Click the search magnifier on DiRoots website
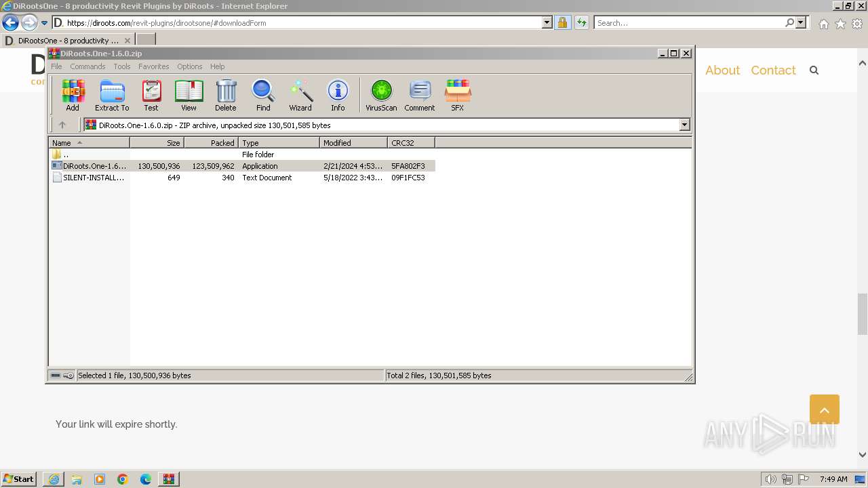The width and height of the screenshot is (868, 488). pyautogui.click(x=814, y=70)
